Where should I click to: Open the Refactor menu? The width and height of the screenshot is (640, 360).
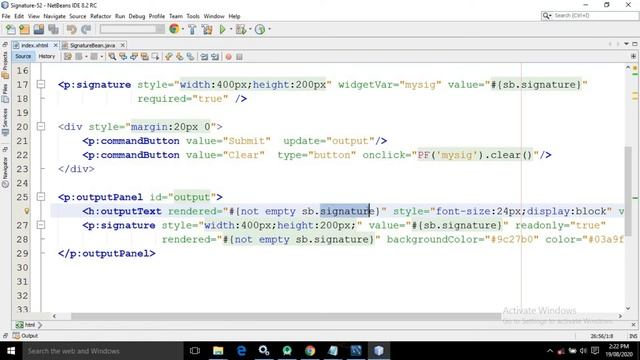pyautogui.click(x=100, y=16)
